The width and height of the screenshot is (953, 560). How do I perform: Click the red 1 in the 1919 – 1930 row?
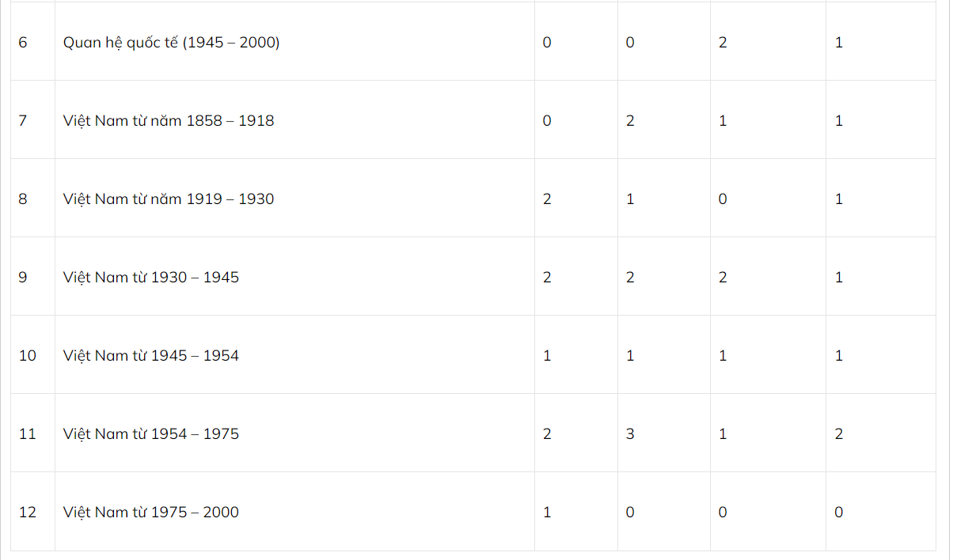click(x=630, y=199)
